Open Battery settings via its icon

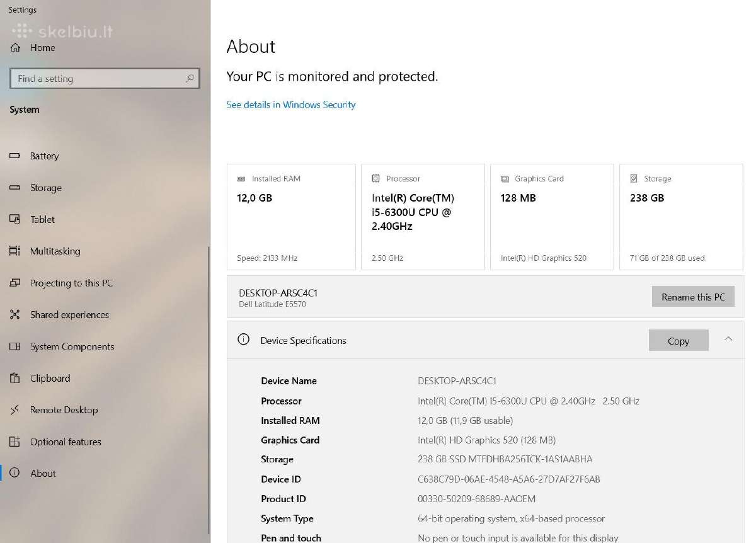click(15, 156)
